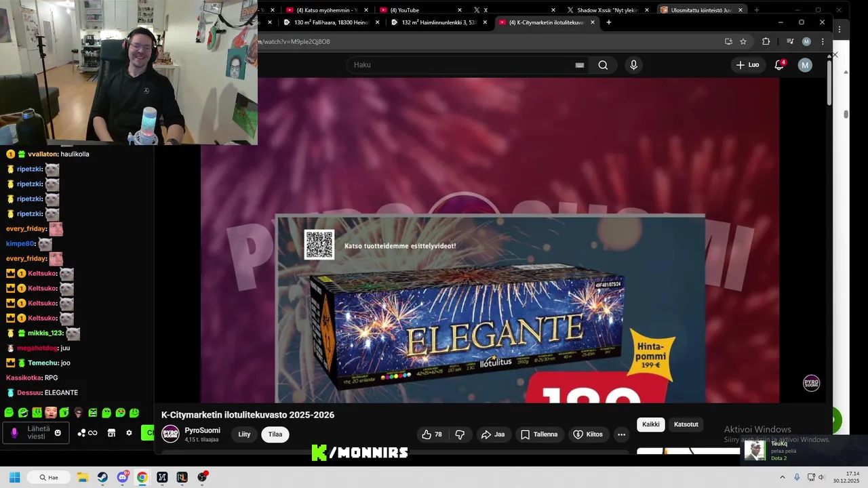868x488 pixels.
Task: Open Discord from the taskbar
Action: [x=122, y=477]
